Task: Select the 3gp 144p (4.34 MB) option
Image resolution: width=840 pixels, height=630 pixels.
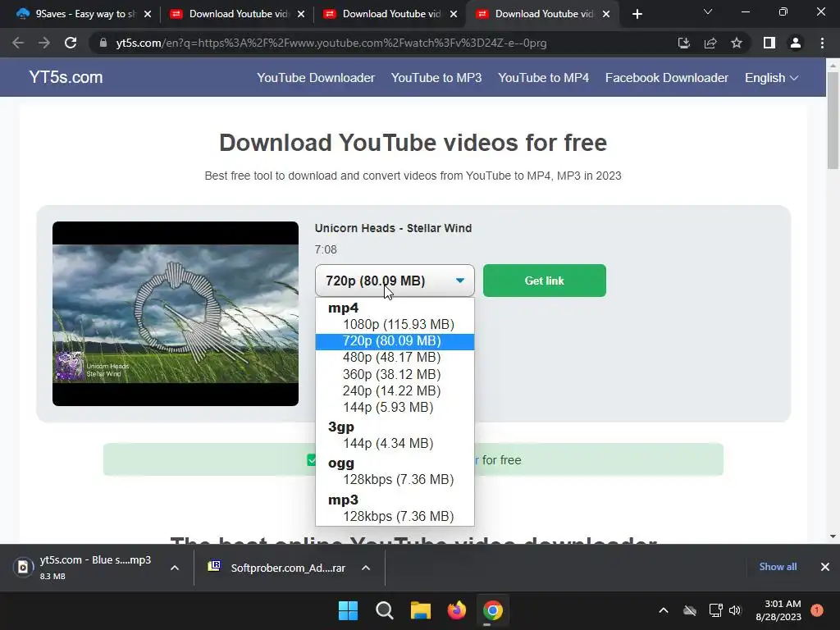Action: coord(395,444)
